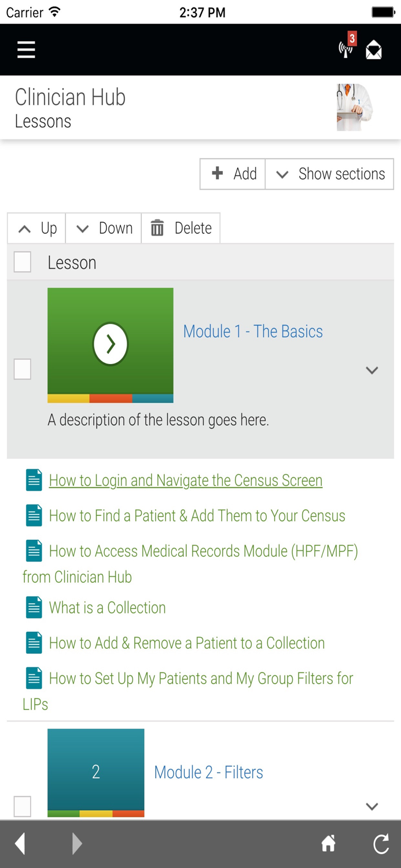Select all lessons with the header checkbox
Viewport: 401px width, 868px height.
[x=21, y=262]
